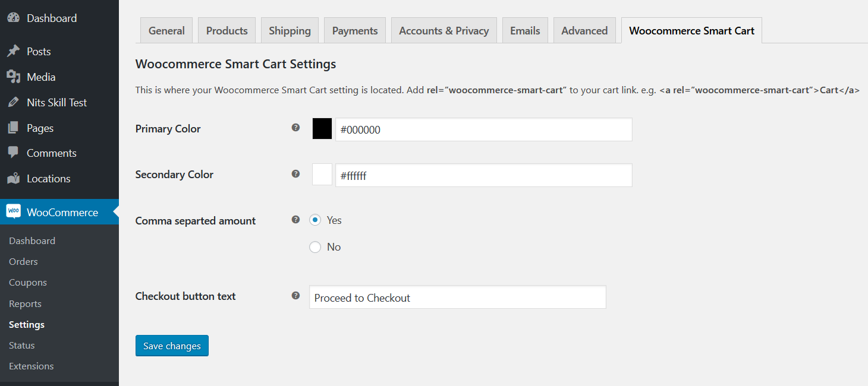The width and height of the screenshot is (868, 386).
Task: Click the Save changes button
Action: 172,346
